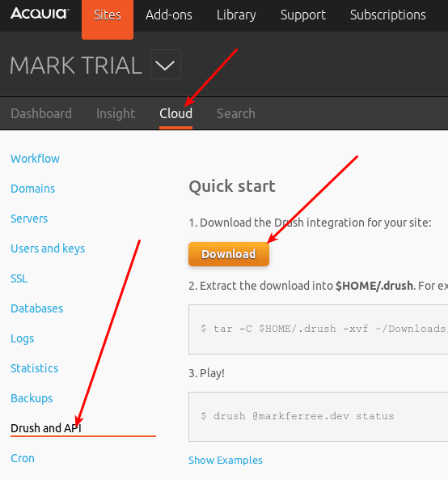The height and width of the screenshot is (480, 448).
Task: Open the Add-ons menu item
Action: 169,15
